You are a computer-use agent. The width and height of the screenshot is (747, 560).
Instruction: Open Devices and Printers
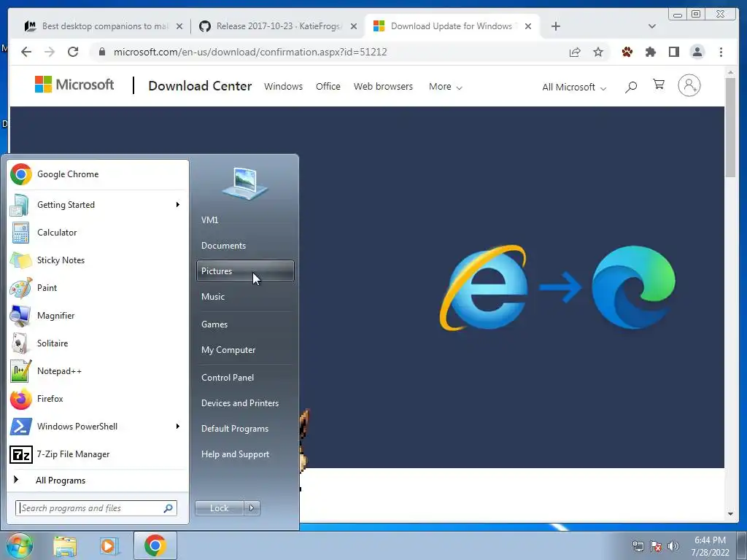pyautogui.click(x=245, y=403)
